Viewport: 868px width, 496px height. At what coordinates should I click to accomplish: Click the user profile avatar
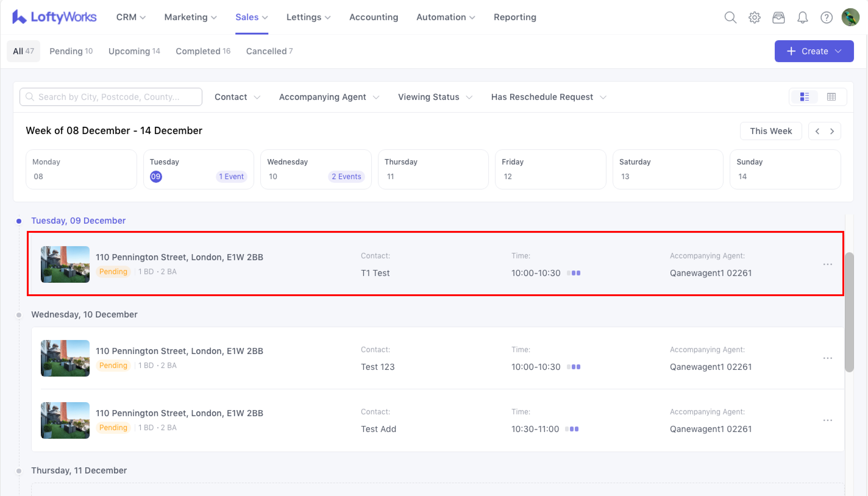(850, 17)
